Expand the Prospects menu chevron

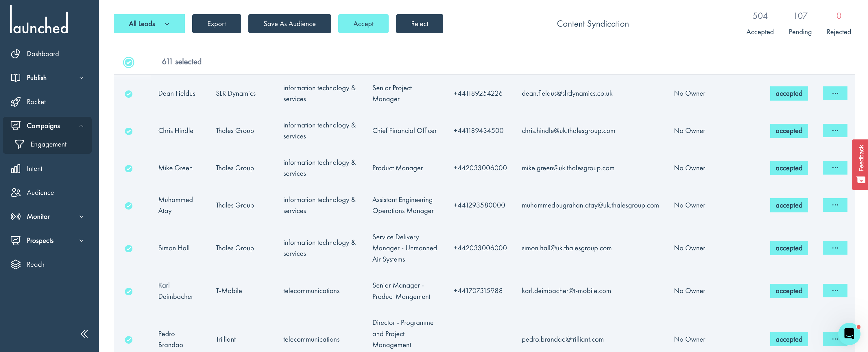coord(81,240)
